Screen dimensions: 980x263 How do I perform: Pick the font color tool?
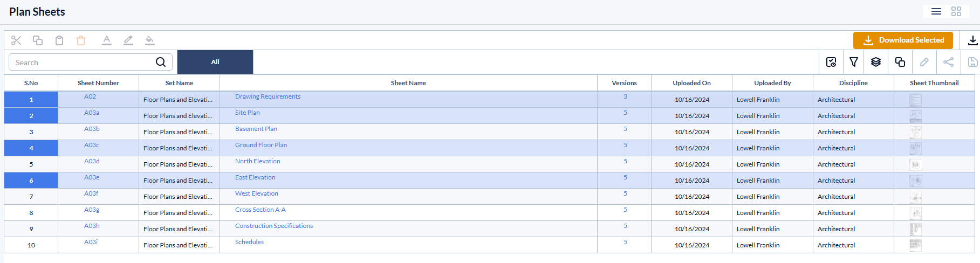(x=107, y=40)
